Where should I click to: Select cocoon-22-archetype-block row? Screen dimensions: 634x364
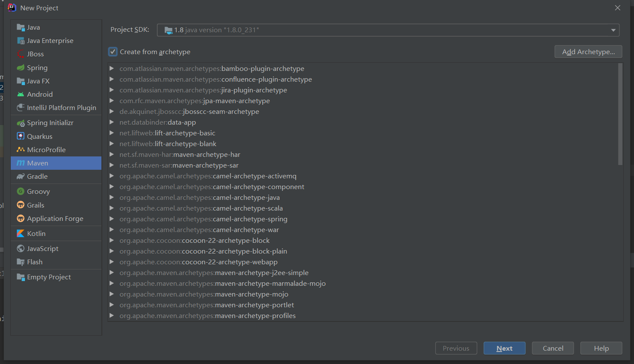(x=362, y=240)
